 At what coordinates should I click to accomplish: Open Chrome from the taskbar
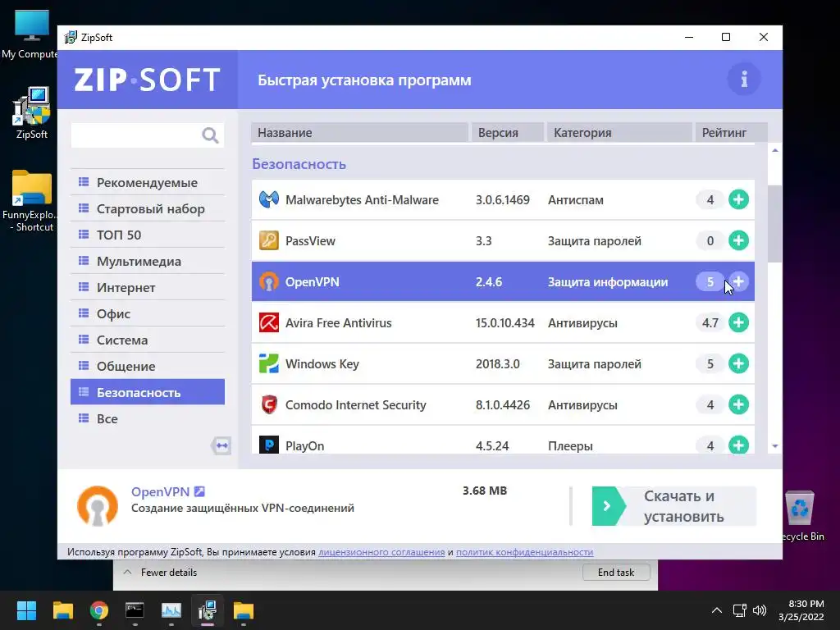coord(98,610)
